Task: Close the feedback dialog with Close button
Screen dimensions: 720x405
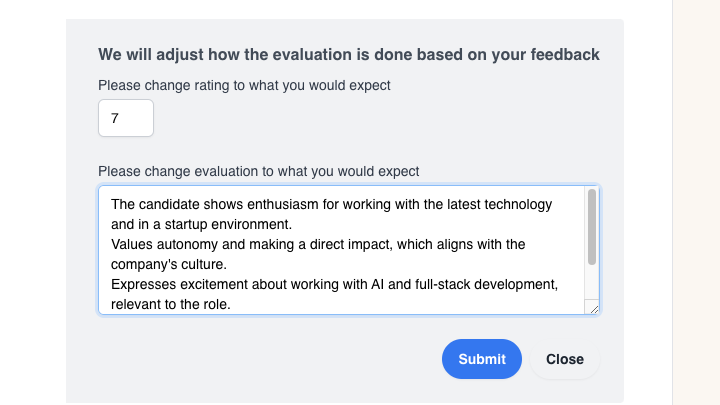Action: (565, 359)
